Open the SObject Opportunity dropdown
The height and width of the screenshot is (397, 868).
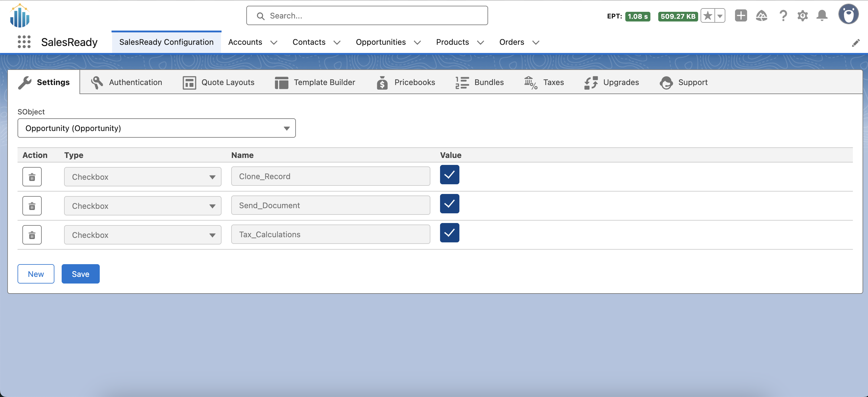click(x=156, y=128)
